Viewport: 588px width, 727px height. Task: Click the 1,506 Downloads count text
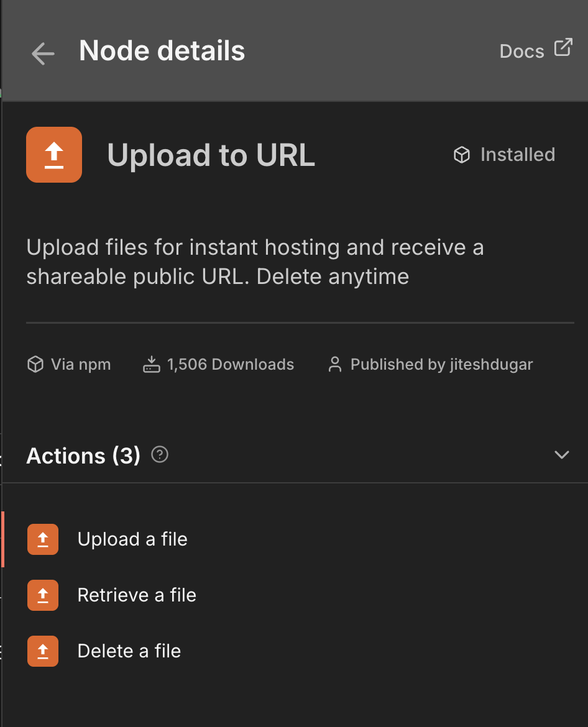click(x=231, y=364)
